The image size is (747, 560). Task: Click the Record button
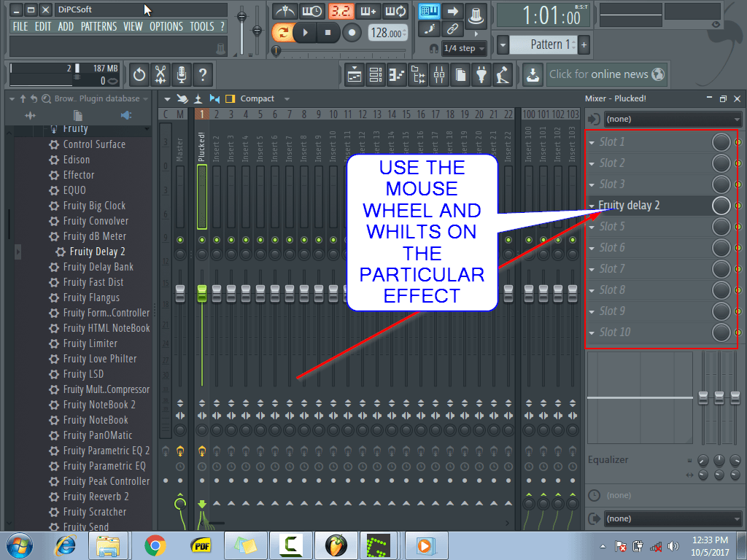352,32
